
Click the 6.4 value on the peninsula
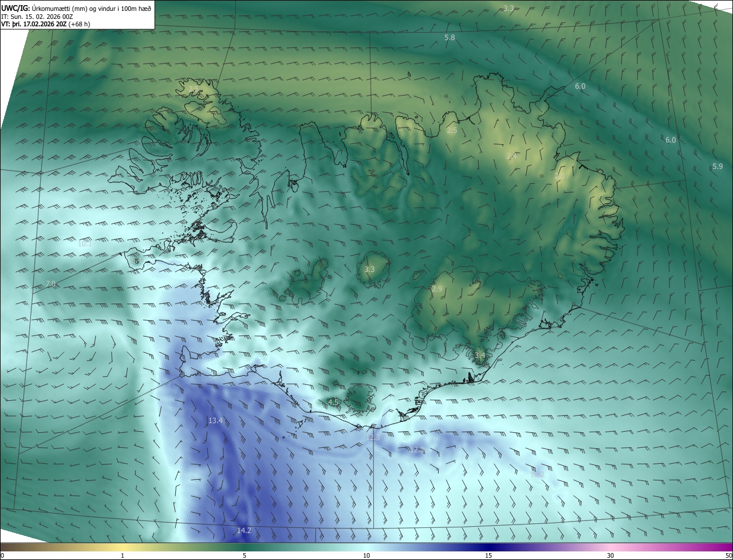coord(136,261)
